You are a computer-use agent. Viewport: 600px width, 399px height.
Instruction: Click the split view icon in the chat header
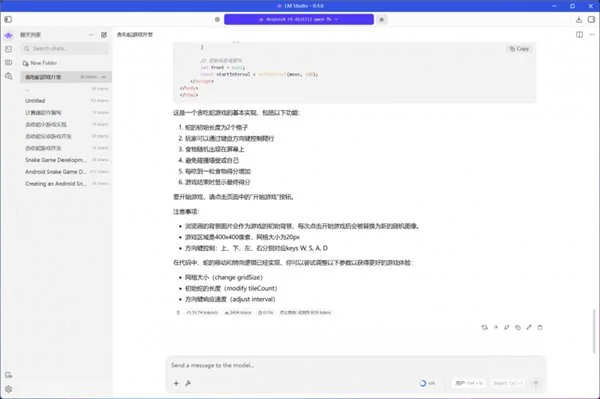(x=579, y=34)
